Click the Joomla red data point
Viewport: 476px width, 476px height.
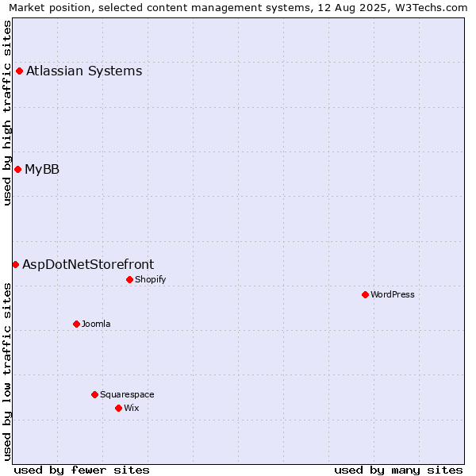(x=76, y=324)
